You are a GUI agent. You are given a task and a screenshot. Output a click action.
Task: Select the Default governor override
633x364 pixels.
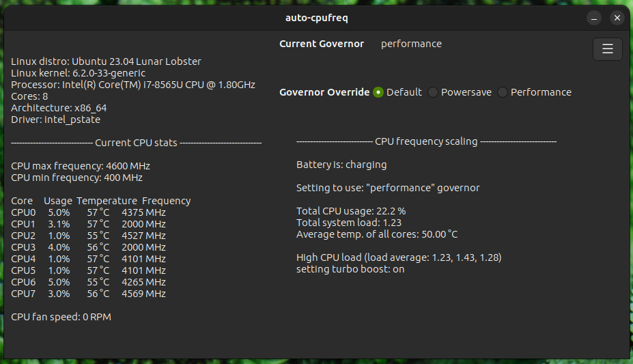(x=378, y=92)
